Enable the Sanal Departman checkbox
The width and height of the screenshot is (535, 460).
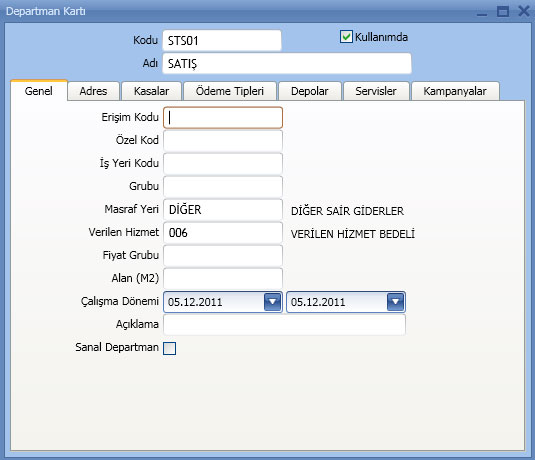click(x=170, y=348)
